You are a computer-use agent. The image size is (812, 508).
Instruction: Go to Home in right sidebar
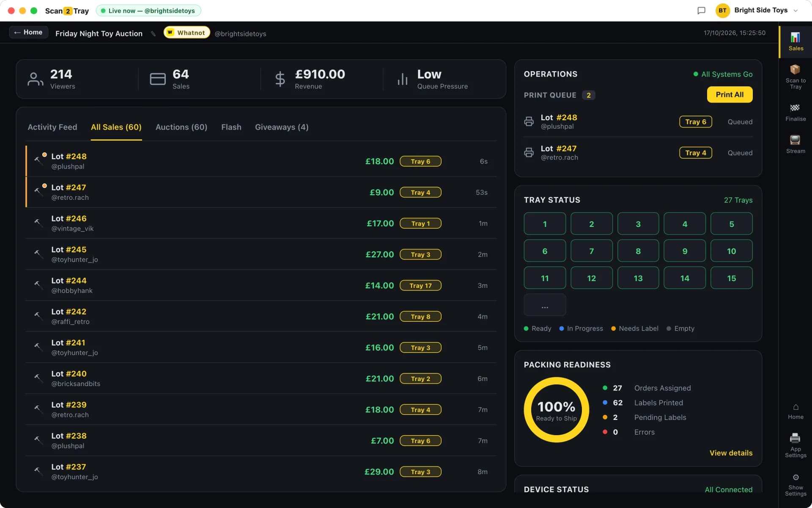(x=795, y=411)
